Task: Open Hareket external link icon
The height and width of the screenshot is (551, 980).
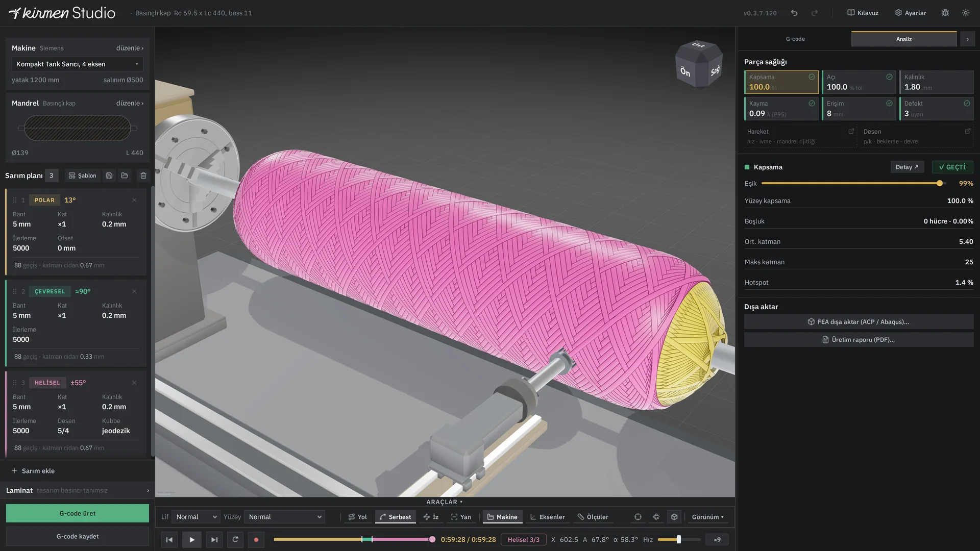Action: pyautogui.click(x=851, y=132)
